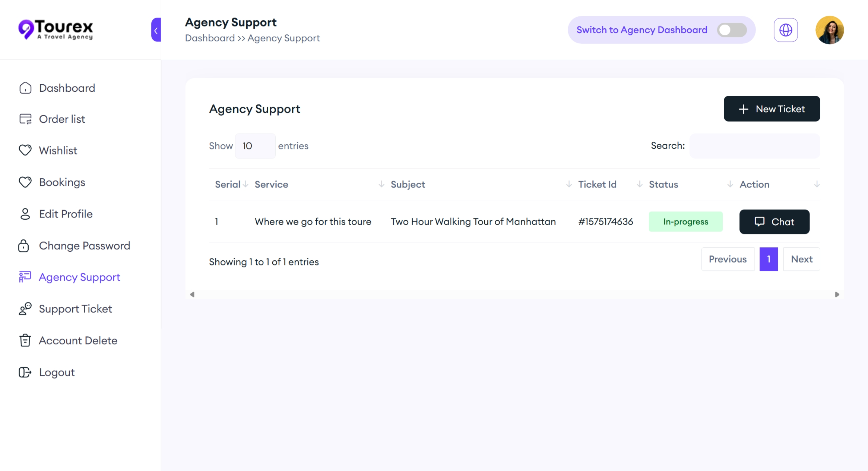This screenshot has width=868, height=471.
Task: Focus the Search input field
Action: 754,146
